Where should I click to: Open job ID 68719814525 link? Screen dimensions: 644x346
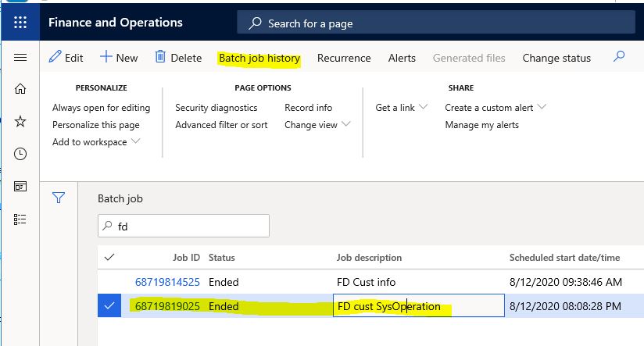point(167,282)
